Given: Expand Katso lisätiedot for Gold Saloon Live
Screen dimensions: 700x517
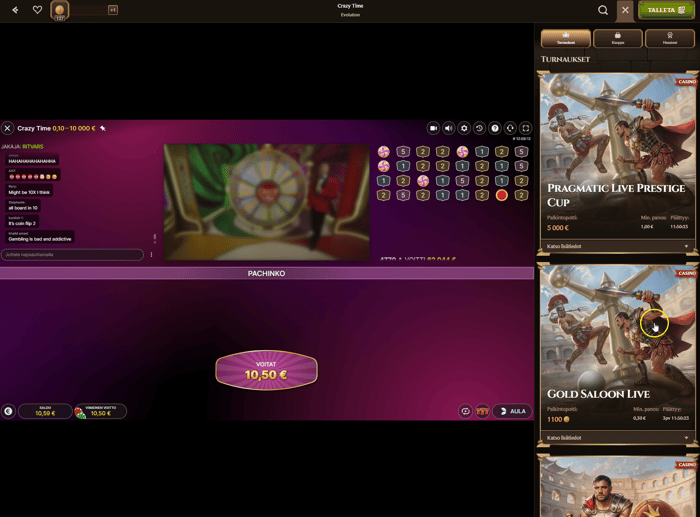Looking at the screenshot, I should click(617, 438).
